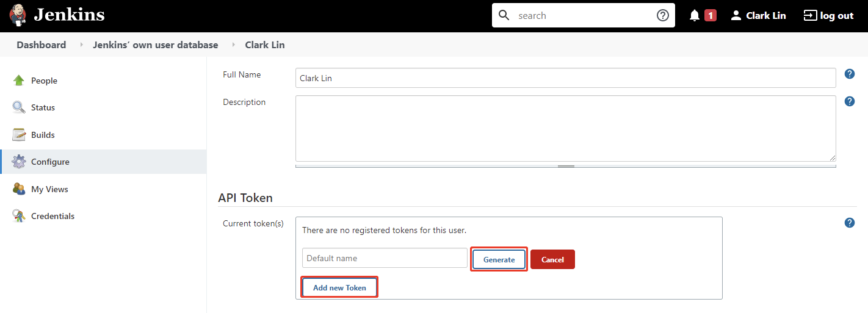
Task: Focus the Default name token input
Action: (385, 258)
